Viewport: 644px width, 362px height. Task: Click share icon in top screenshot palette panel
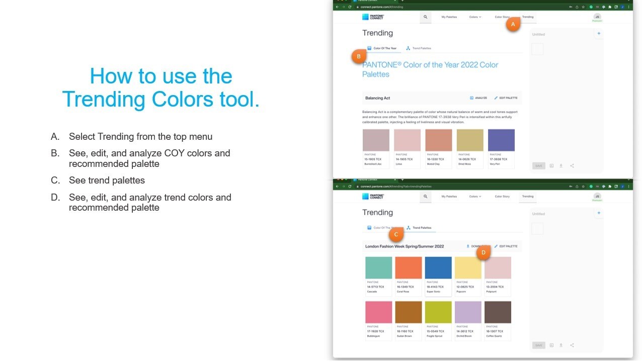point(572,165)
